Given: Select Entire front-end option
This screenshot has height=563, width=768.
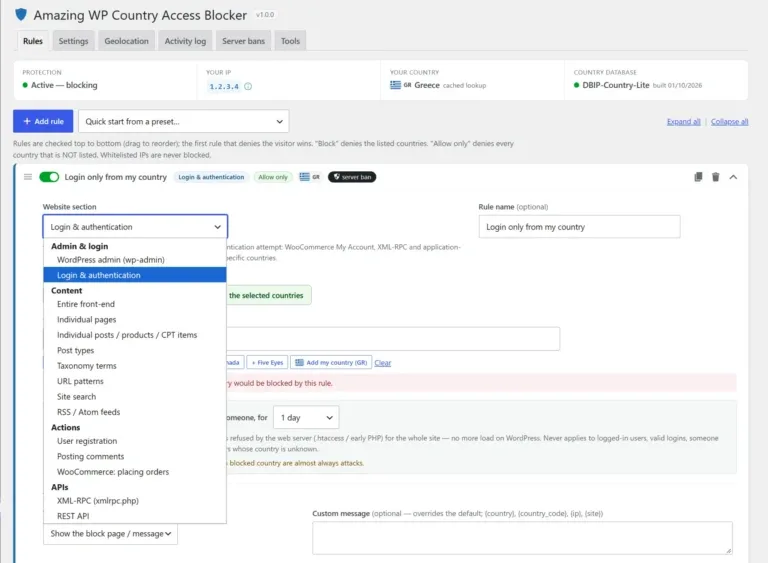Looking at the screenshot, I should click(x=135, y=304).
